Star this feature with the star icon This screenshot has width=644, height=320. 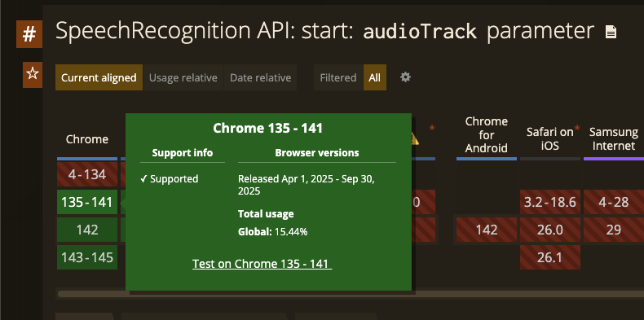coord(33,74)
